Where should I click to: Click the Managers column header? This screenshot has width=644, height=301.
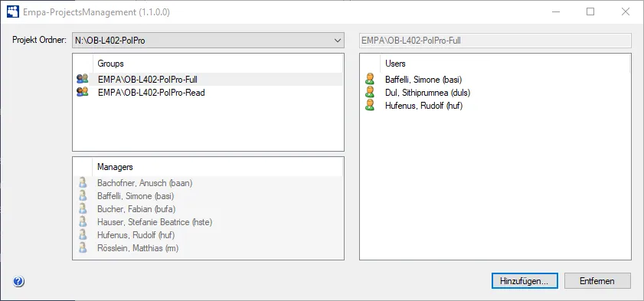[x=217, y=167]
